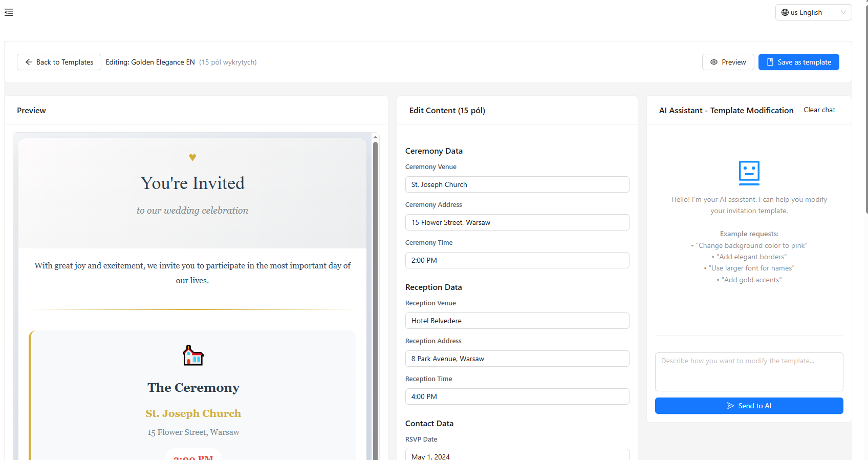
Task: Click The Ceremony heading in preview
Action: tap(193, 388)
